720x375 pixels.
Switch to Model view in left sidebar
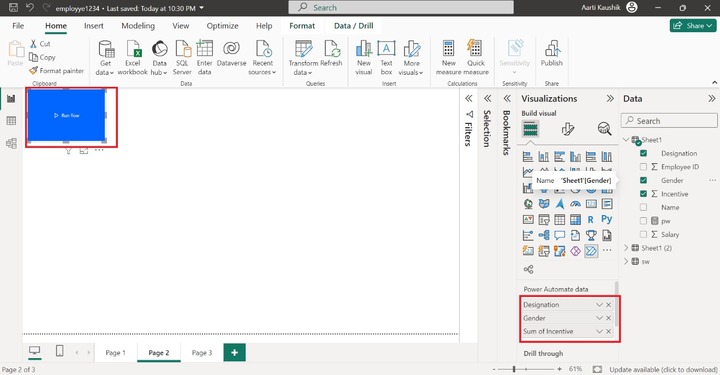pos(11,143)
